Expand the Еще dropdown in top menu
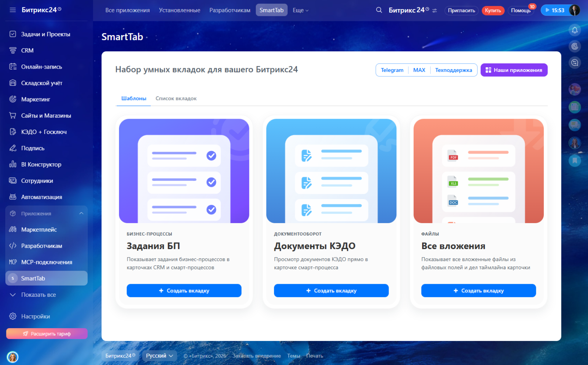The width and height of the screenshot is (588, 365). (x=300, y=10)
